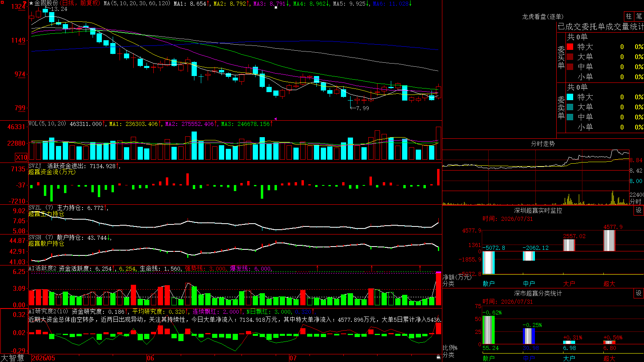The image size is (644, 362).
Task: Click the 日线, 前复权 period label
Action: point(81,3)
